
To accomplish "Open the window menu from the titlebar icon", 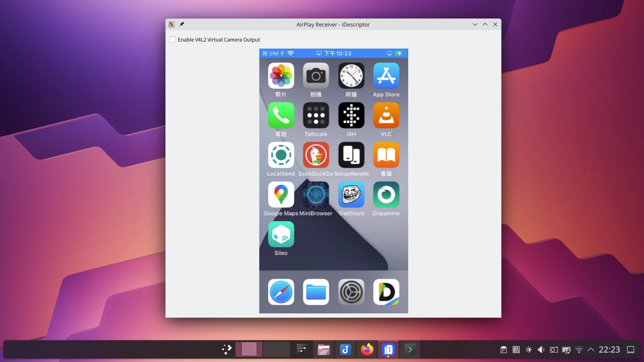I will (171, 24).
